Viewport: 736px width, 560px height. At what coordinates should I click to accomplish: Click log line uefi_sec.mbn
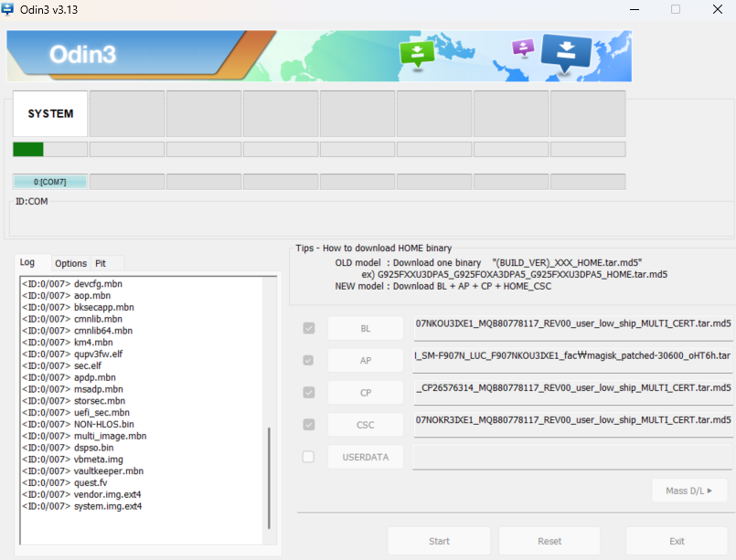(x=76, y=412)
